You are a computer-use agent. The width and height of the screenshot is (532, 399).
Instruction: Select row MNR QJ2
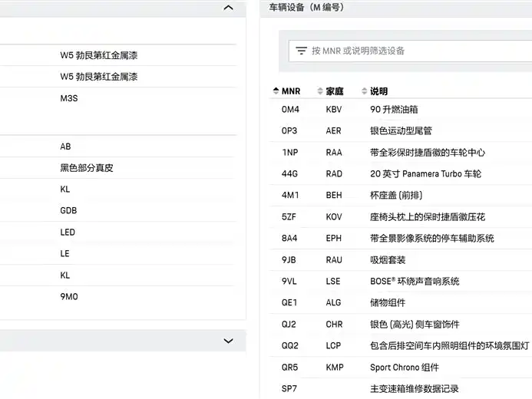point(401,325)
